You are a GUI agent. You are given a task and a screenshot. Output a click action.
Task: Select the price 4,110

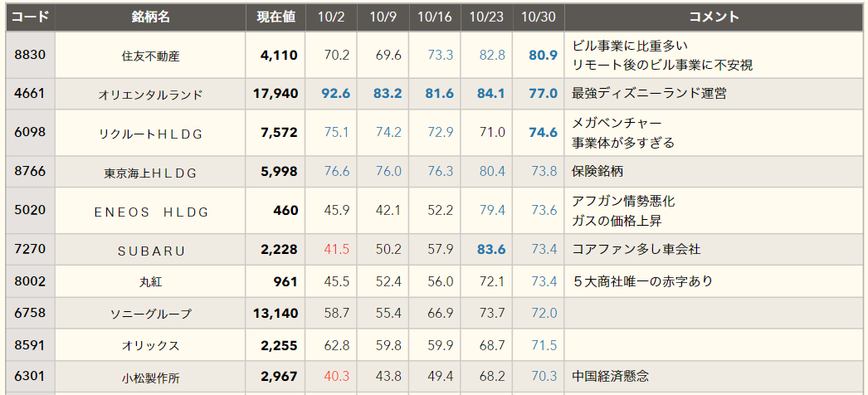(279, 56)
